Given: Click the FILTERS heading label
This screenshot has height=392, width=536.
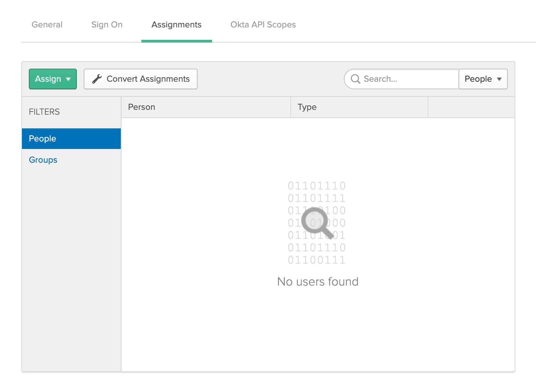Looking at the screenshot, I should (x=44, y=112).
